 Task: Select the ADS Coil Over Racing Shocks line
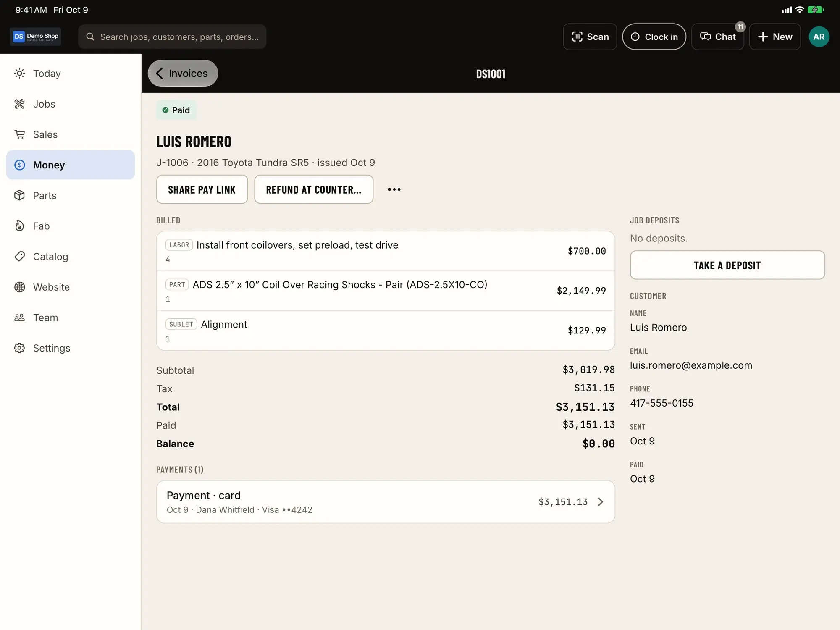point(386,291)
